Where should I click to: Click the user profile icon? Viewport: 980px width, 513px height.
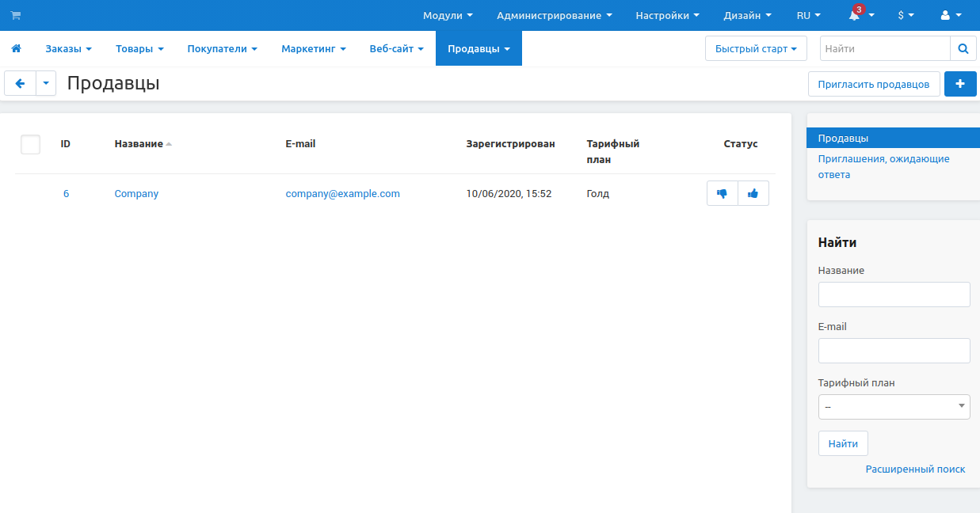(945, 15)
